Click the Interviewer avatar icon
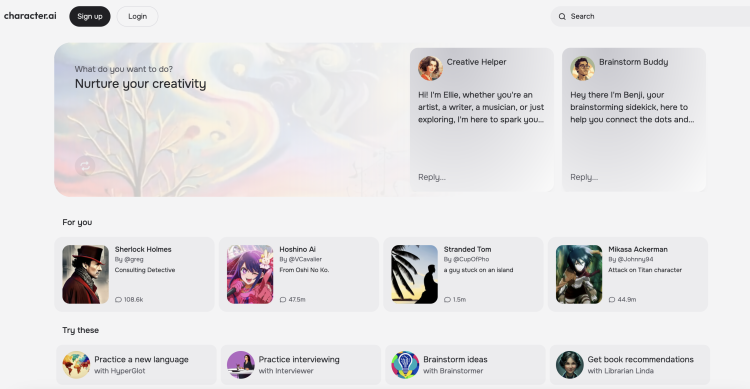 [x=241, y=365]
